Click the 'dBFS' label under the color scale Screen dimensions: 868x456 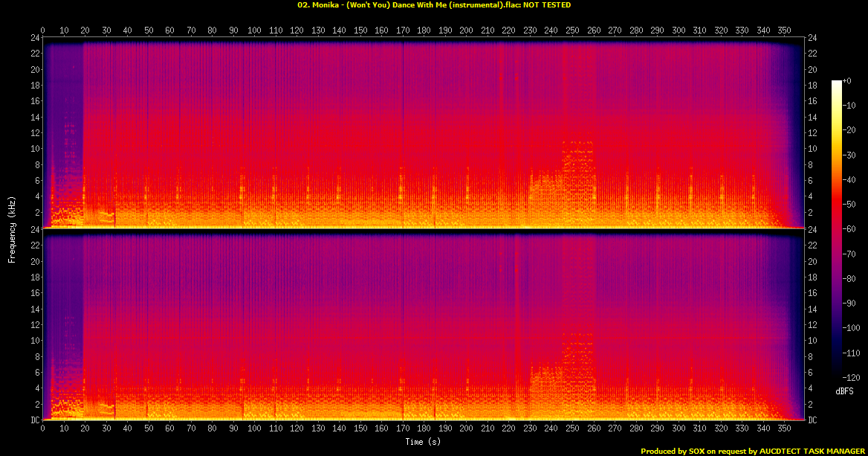845,391
